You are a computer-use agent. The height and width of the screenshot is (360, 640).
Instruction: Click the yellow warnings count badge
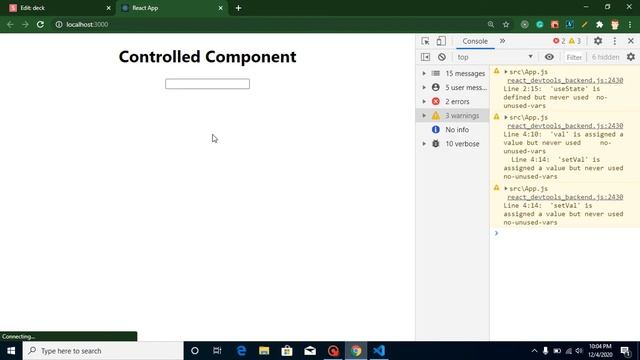point(575,41)
